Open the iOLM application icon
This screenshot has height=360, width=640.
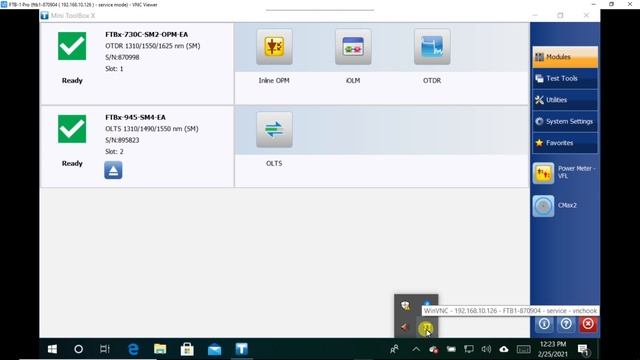(353, 47)
